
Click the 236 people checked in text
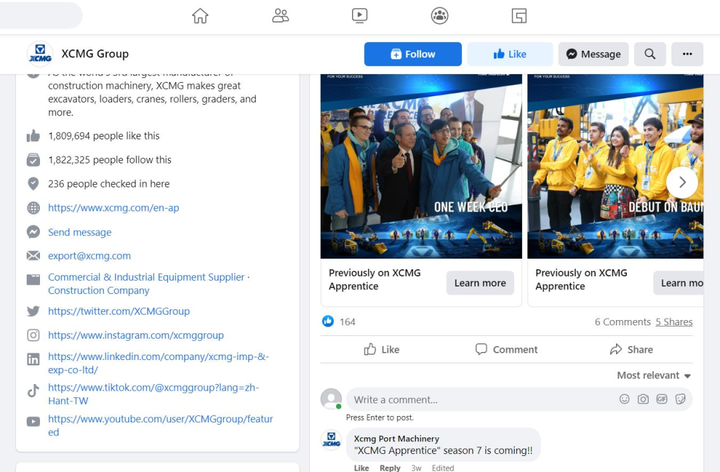point(109,184)
